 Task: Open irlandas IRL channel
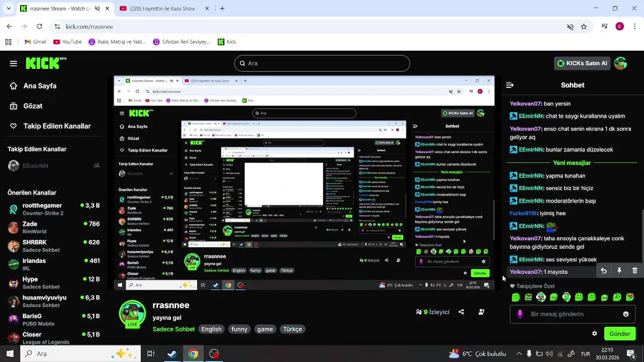54,264
